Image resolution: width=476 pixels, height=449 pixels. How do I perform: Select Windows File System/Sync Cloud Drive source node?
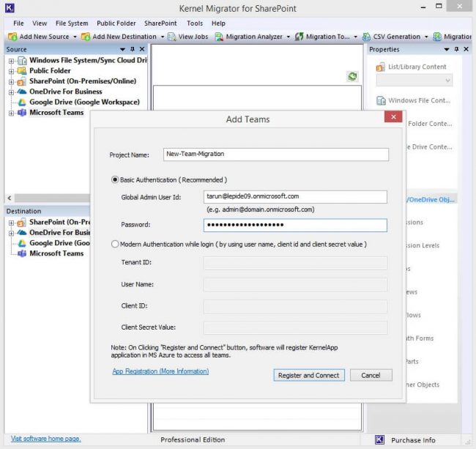88,60
